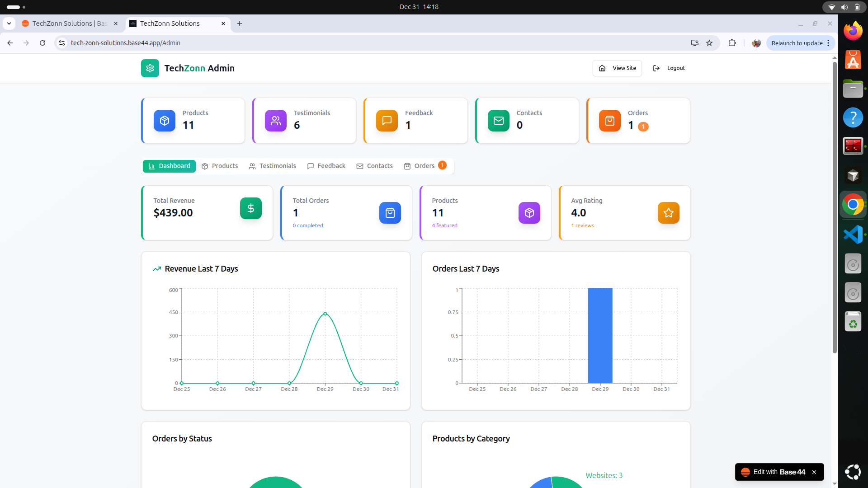Switch to the Orders tab

(425, 166)
